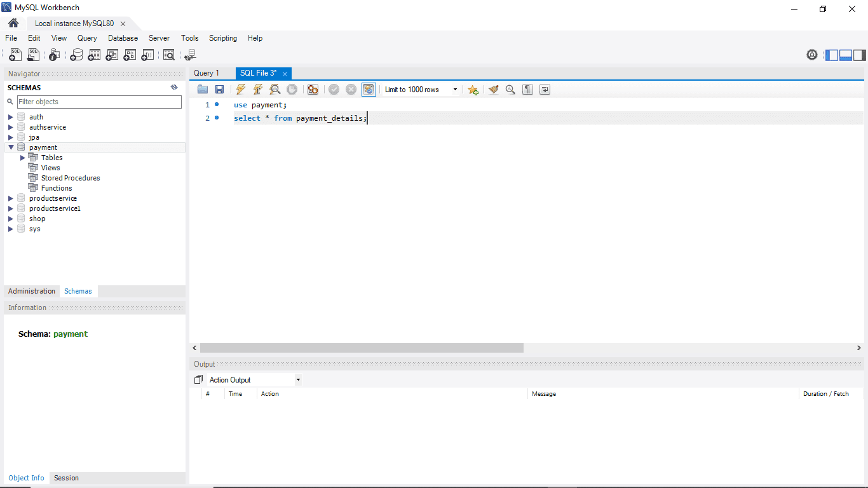Toggle the bottom output panel

click(x=846, y=55)
